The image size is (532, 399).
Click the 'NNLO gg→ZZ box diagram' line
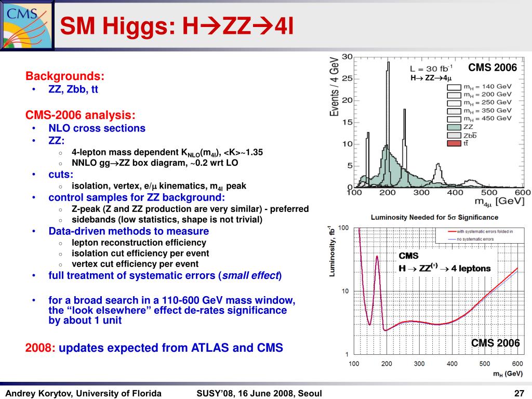click(155, 163)
